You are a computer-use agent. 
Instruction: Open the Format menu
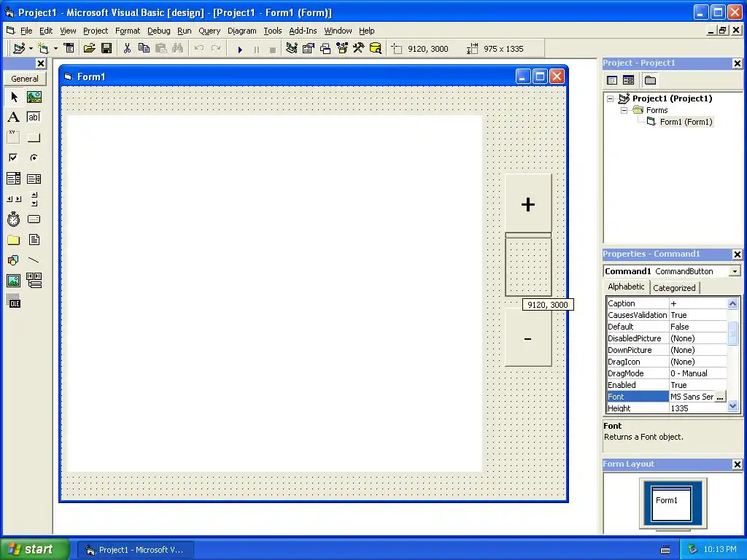pyautogui.click(x=128, y=31)
